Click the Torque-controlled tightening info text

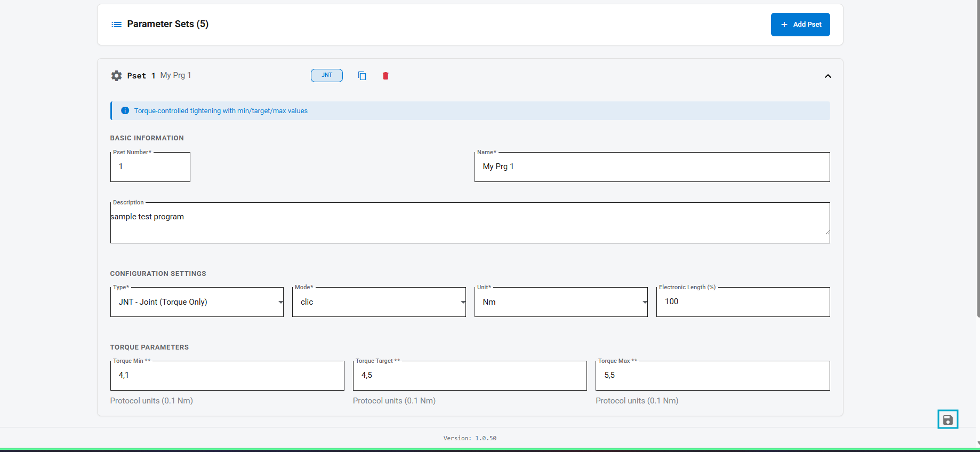click(x=221, y=111)
